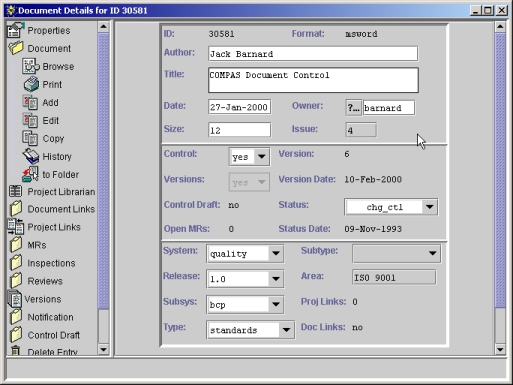Choose the Inspections label text

tap(51, 263)
